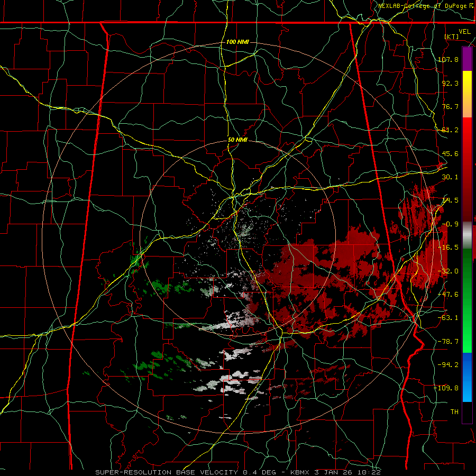Select the -63.1 velocity scale value
476x476 pixels.
tap(448, 318)
